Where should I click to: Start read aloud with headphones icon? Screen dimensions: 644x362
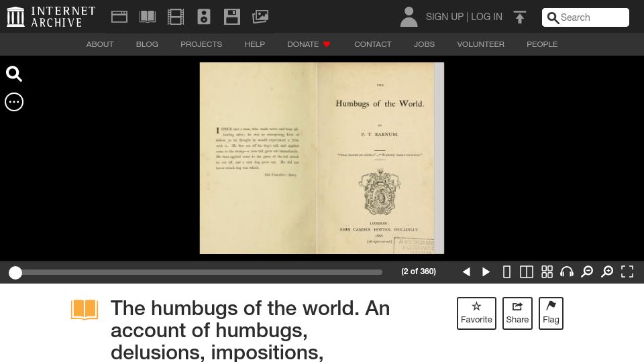567,271
